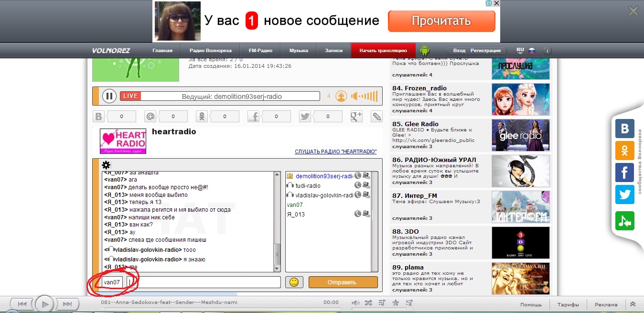Click the van07 nickname field

[x=112, y=282]
